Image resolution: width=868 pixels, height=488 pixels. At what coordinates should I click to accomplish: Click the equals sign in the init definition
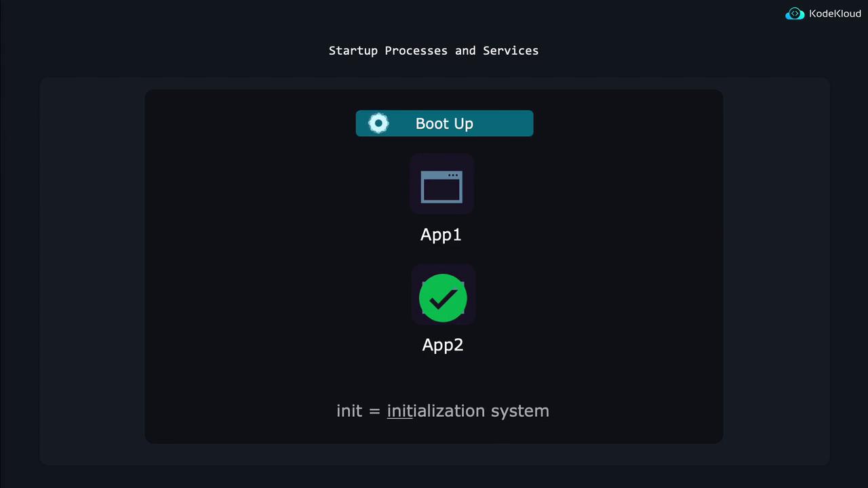coord(374,411)
